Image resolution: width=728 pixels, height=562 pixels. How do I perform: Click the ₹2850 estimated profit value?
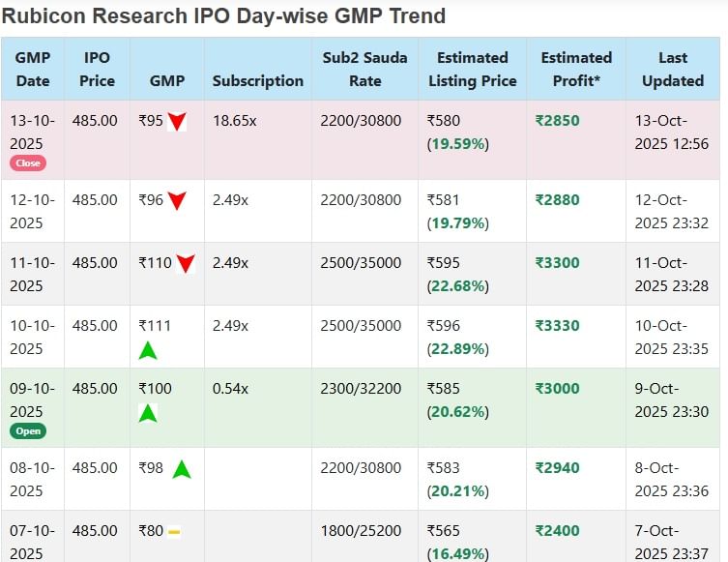pyautogui.click(x=557, y=121)
